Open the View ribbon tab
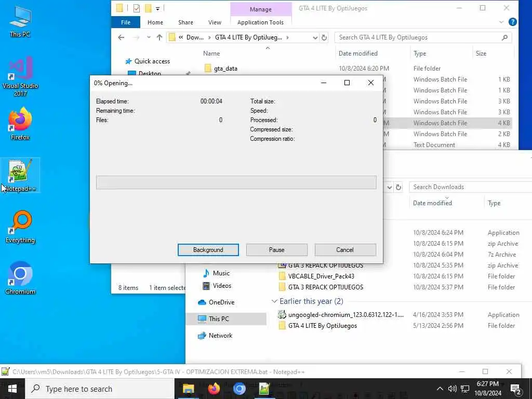 click(215, 22)
